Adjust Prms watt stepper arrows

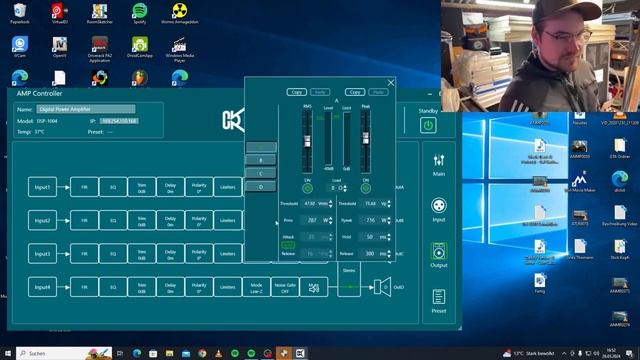tap(331, 220)
